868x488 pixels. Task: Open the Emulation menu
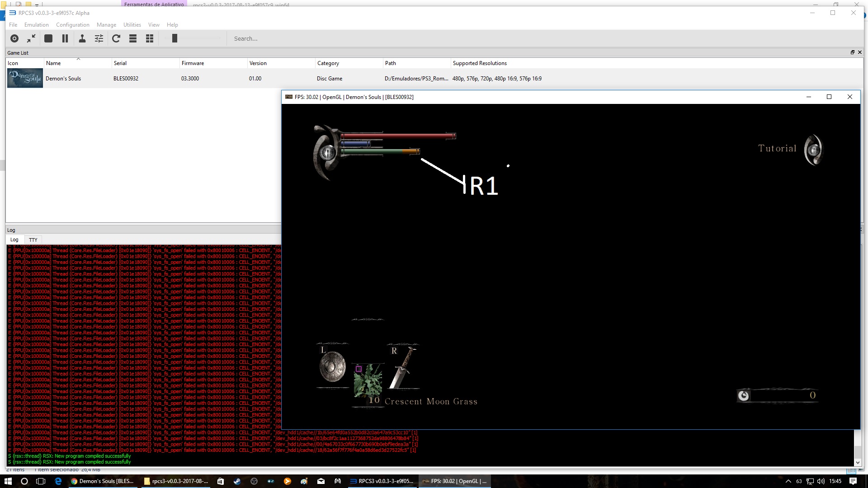tap(36, 25)
